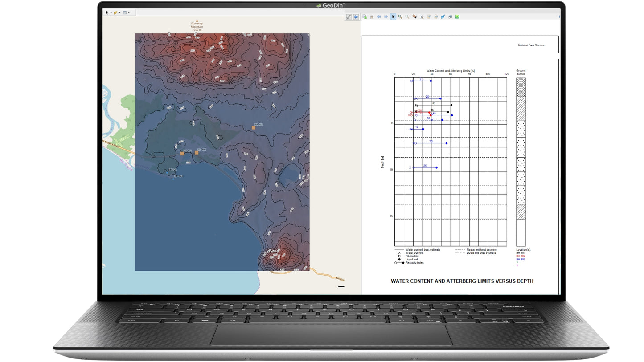Click the Ground Model soil column
This screenshot has height=362, width=644.
[521, 160]
